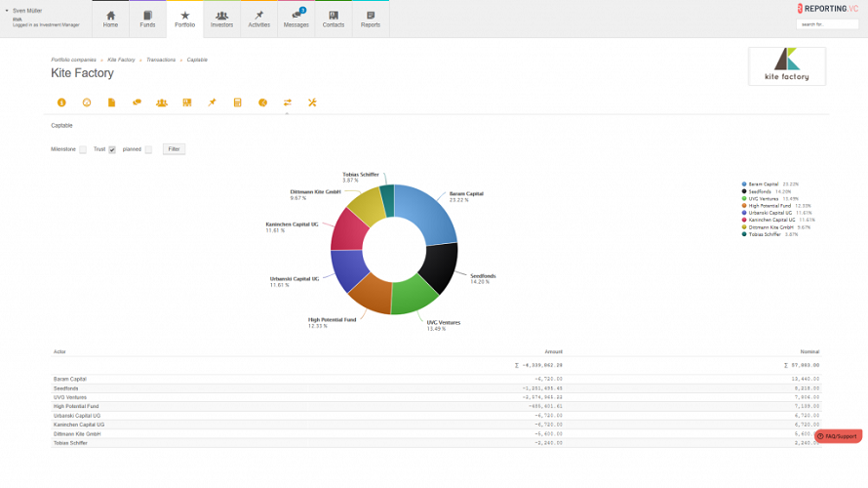The image size is (868, 488).
Task: Open the orange people group icon
Action: coord(162,102)
